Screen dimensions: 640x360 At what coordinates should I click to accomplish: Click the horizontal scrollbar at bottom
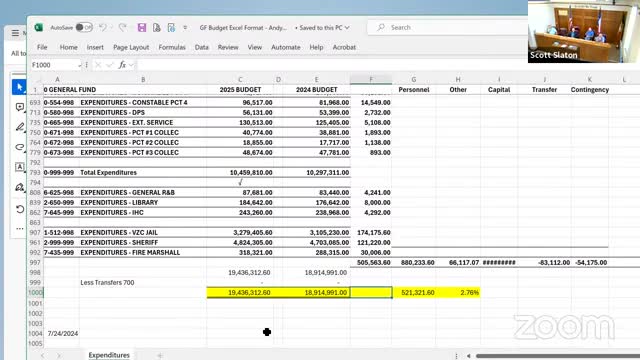[558, 356]
